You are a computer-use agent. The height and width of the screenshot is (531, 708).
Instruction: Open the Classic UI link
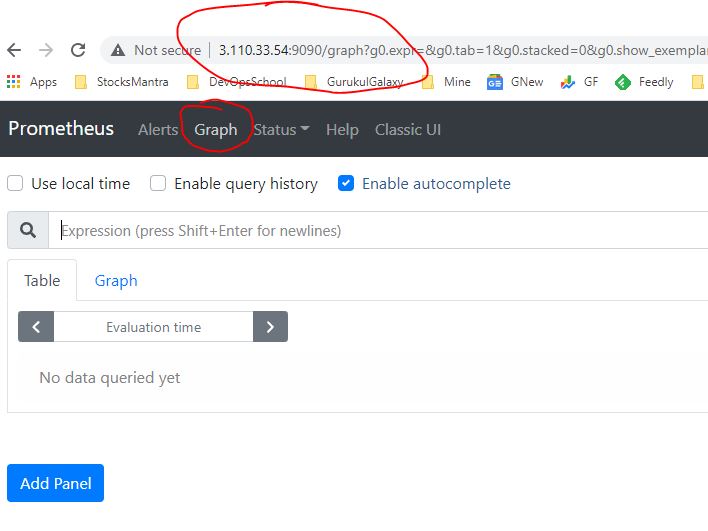(407, 129)
